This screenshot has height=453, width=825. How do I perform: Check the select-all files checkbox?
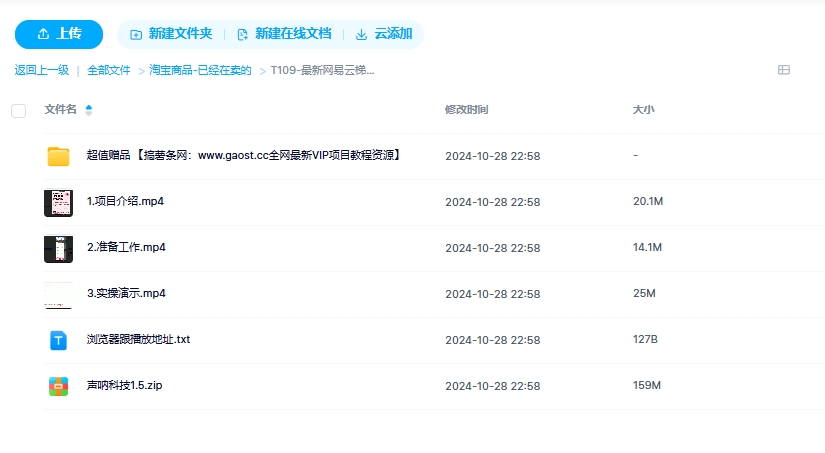18,110
